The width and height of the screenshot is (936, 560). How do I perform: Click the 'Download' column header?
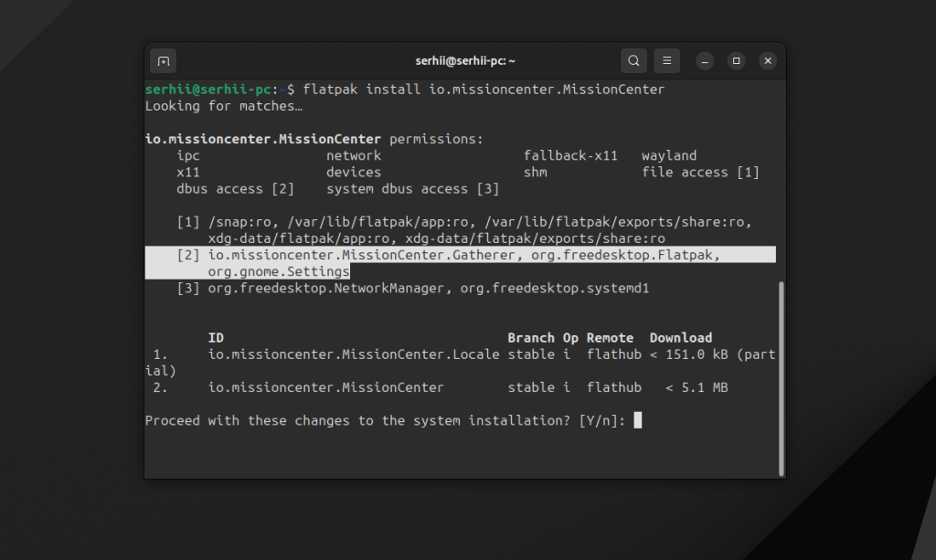pyautogui.click(x=681, y=338)
